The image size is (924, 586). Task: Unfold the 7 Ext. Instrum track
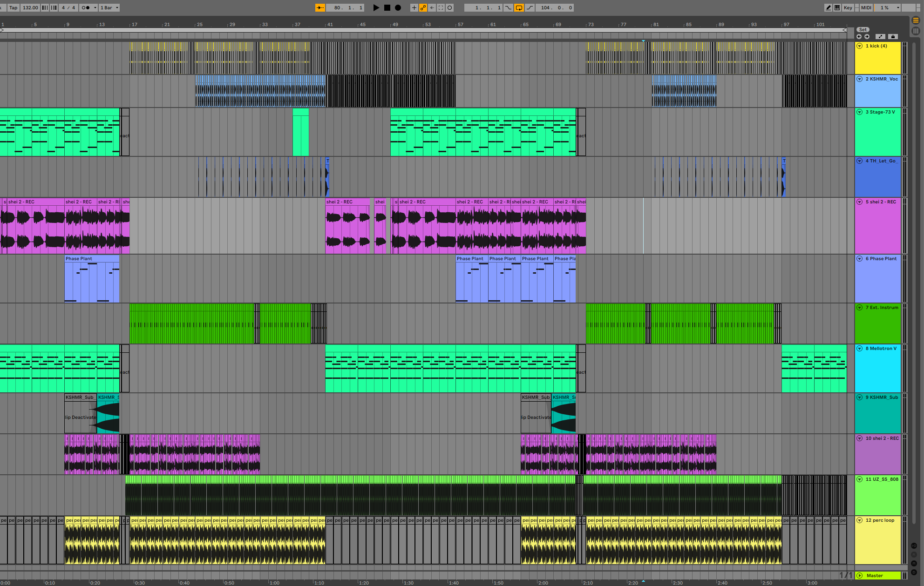coord(860,308)
